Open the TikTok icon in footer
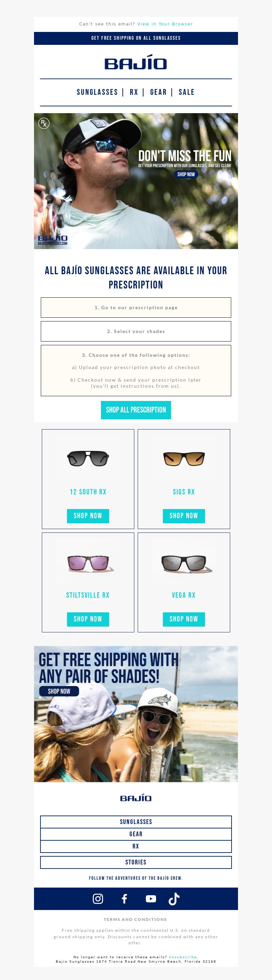Viewport: 272px width, 980px height. tap(174, 898)
